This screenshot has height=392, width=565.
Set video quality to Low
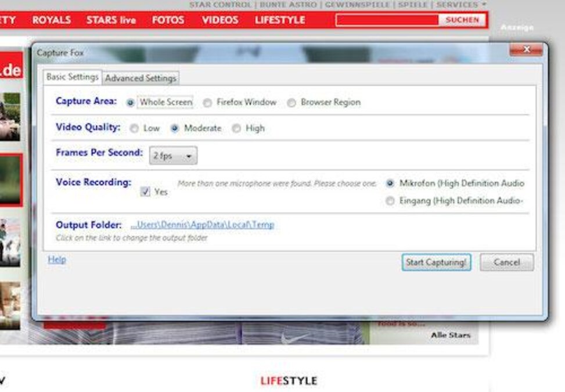tap(135, 129)
